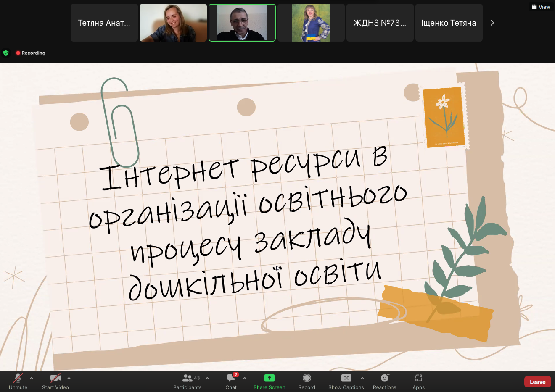Viewport: 555px width, 392px height.
Task: Select woman in blue dress video tile
Action: (x=311, y=23)
